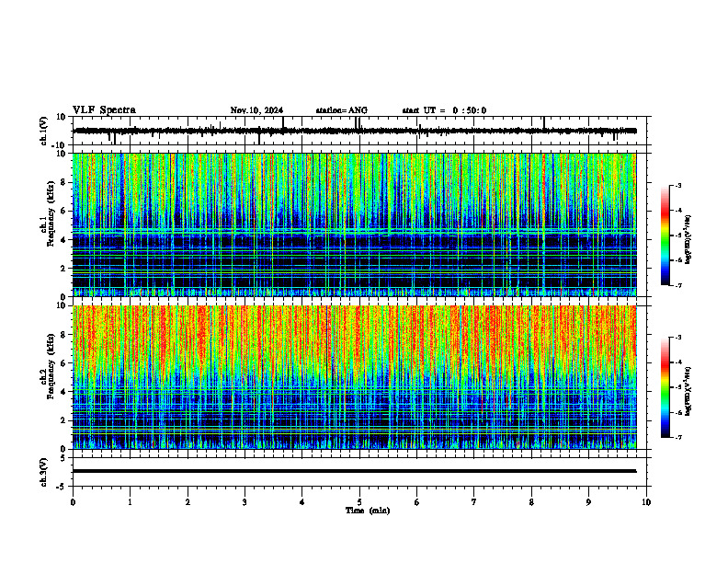Click the ch.1 "Frequency (kHz)" axis label
The width and height of the screenshot is (728, 563).
[x=50, y=213]
